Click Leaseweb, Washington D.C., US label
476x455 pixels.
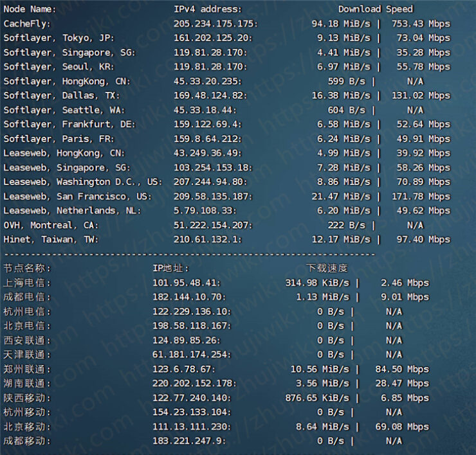click(x=83, y=183)
